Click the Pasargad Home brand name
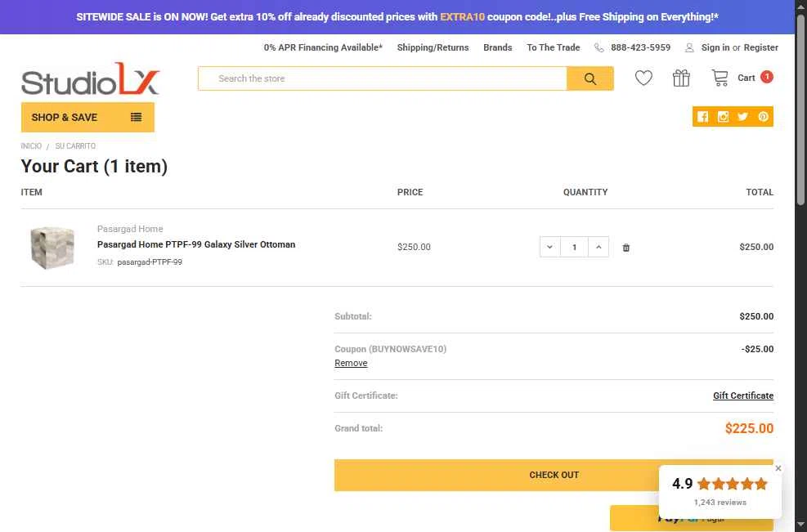This screenshot has height=532, width=807. [x=130, y=229]
